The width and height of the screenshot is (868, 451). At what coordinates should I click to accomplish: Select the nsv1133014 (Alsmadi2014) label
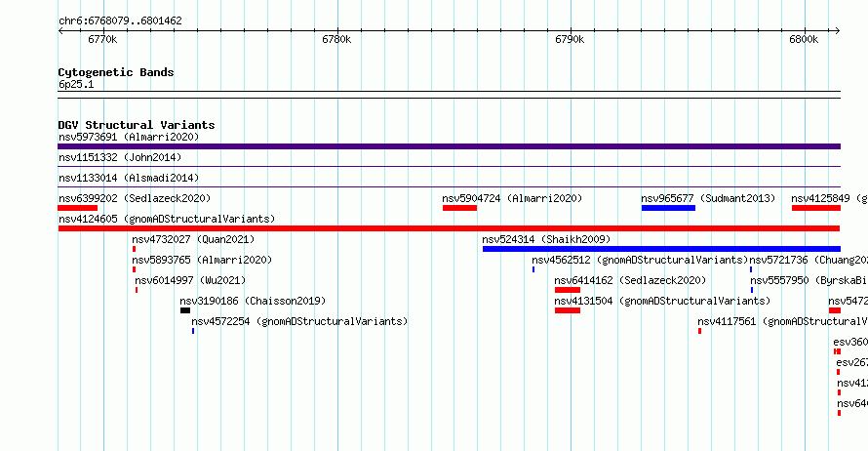(129, 178)
